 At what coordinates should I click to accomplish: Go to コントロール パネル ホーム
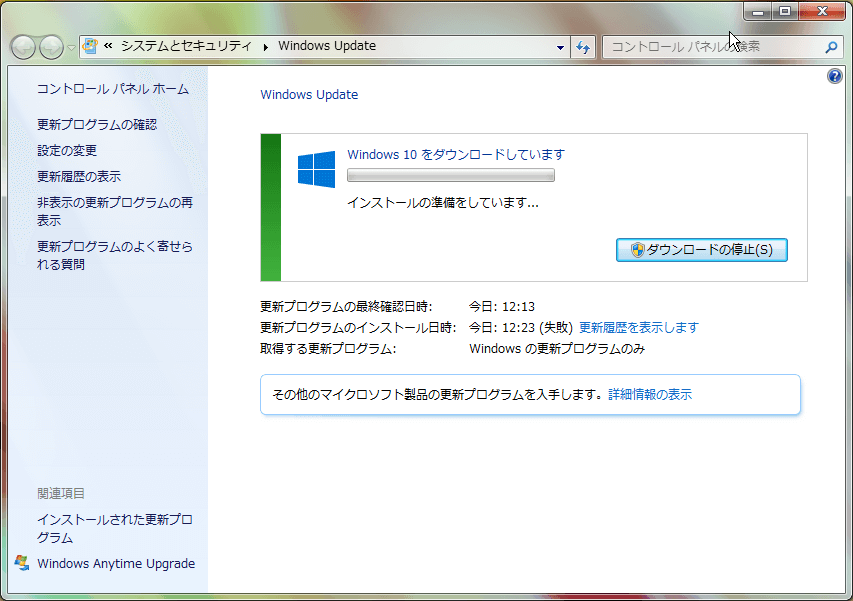[112, 89]
